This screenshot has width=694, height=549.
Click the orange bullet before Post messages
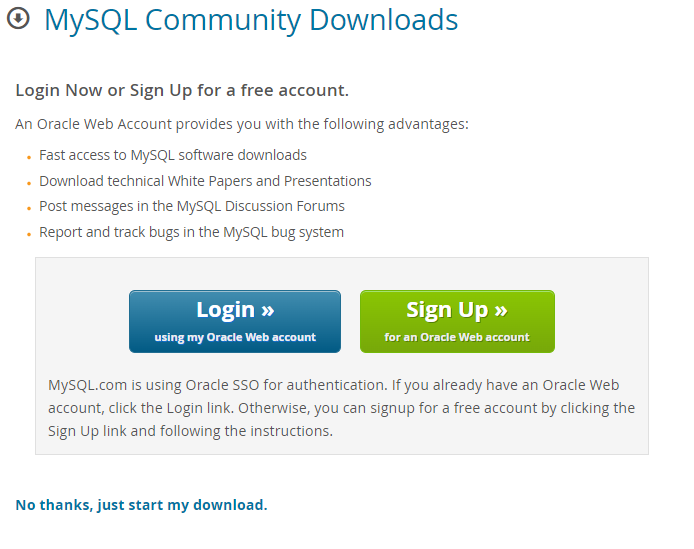click(x=29, y=208)
